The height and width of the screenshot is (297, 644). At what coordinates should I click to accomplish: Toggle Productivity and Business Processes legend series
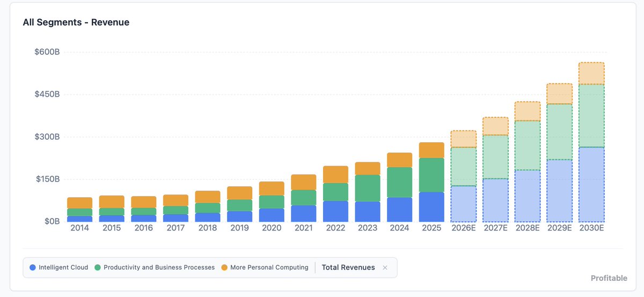pos(155,267)
